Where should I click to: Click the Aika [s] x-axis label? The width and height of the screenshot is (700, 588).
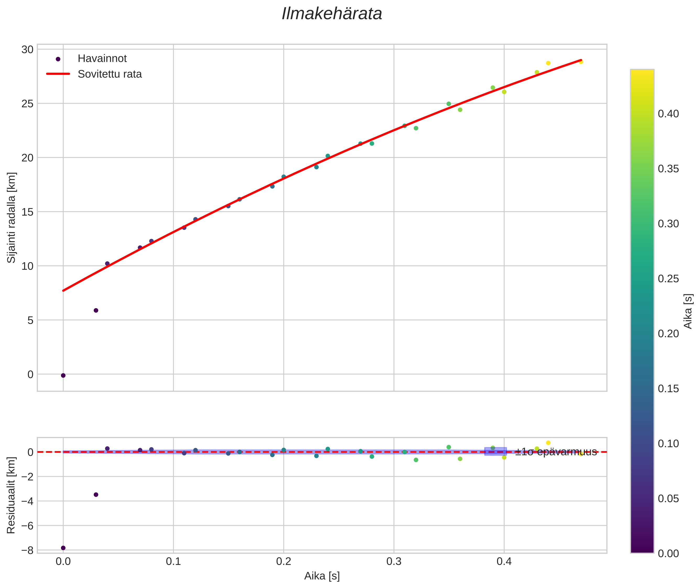coord(322,576)
